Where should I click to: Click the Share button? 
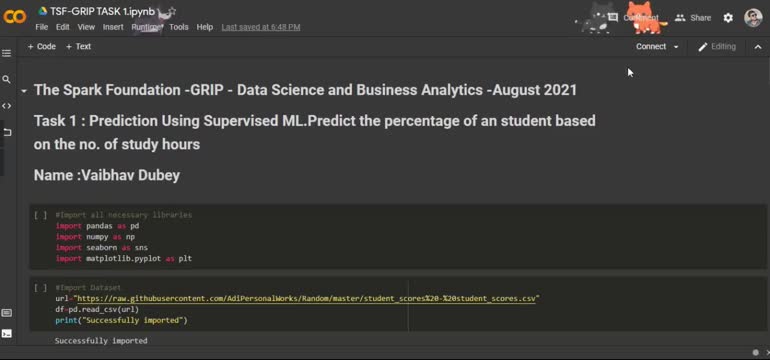point(693,18)
